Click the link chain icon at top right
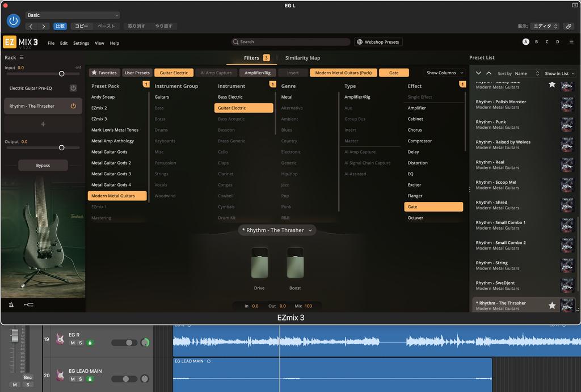581x392 pixels. tap(568, 26)
